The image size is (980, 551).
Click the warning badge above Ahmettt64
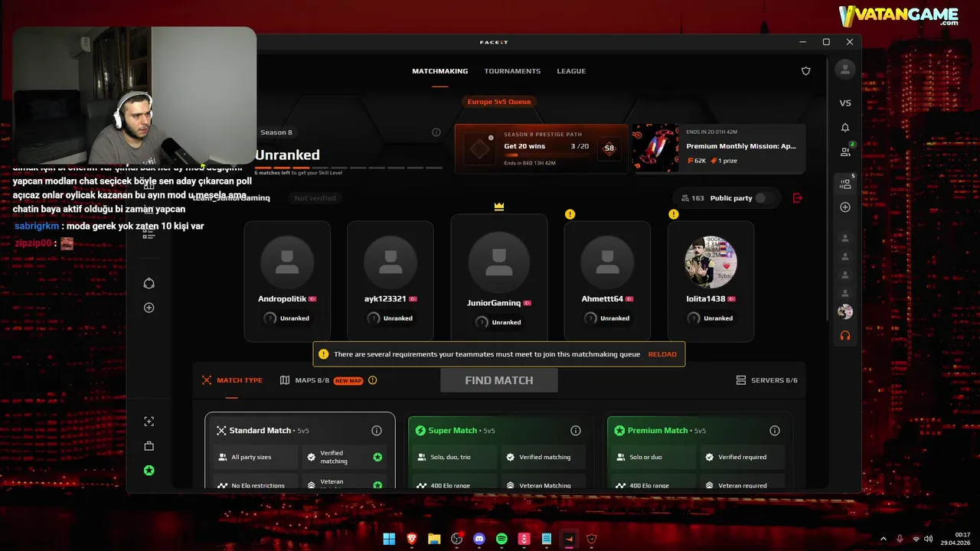(x=570, y=214)
